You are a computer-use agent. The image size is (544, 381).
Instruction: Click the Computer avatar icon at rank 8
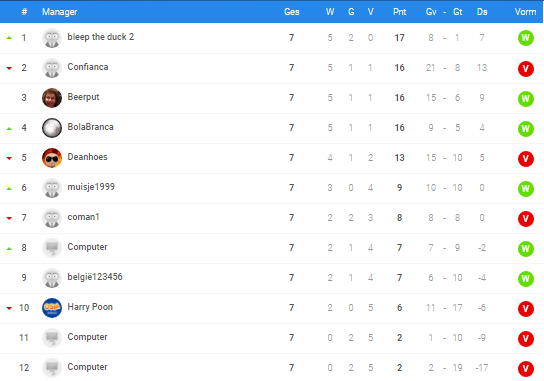click(52, 248)
